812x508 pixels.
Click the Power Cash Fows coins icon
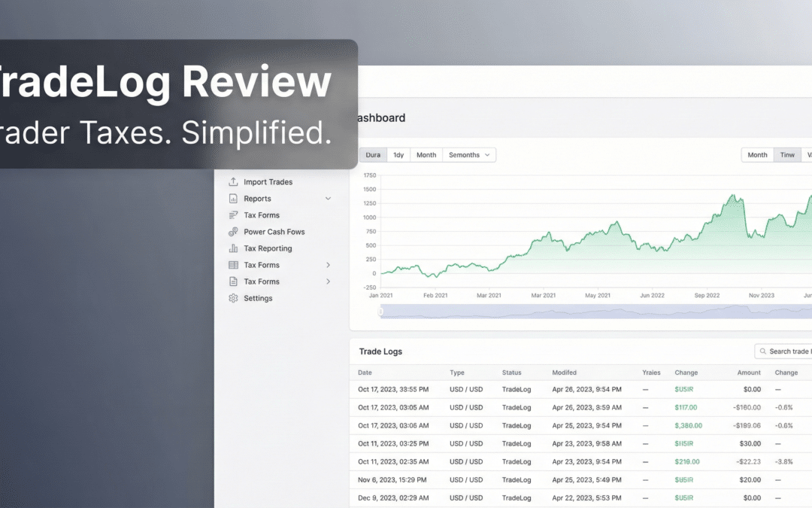click(x=233, y=232)
